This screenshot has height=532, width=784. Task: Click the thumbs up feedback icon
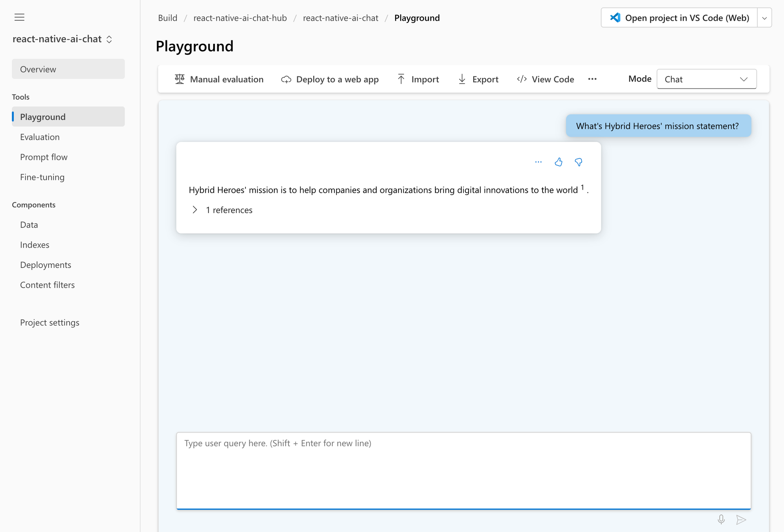click(x=558, y=161)
